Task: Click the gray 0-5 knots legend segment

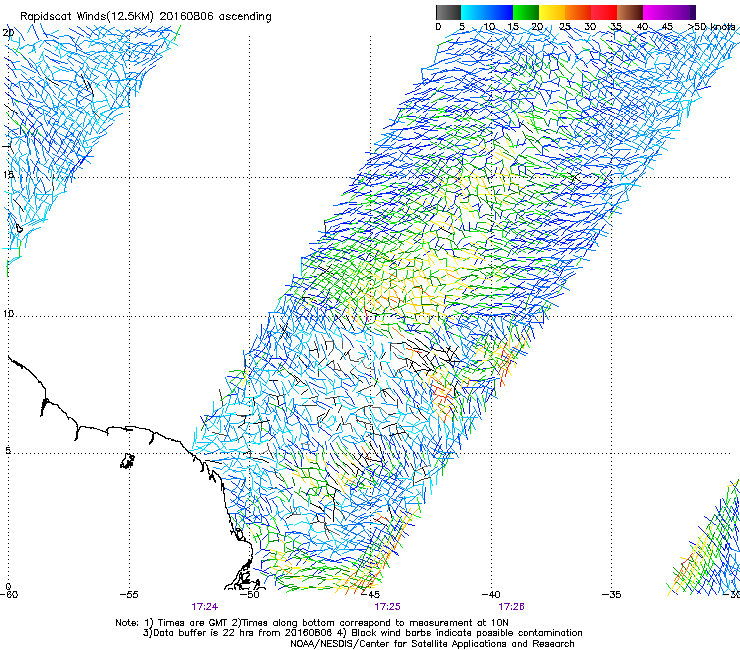Action: click(448, 12)
